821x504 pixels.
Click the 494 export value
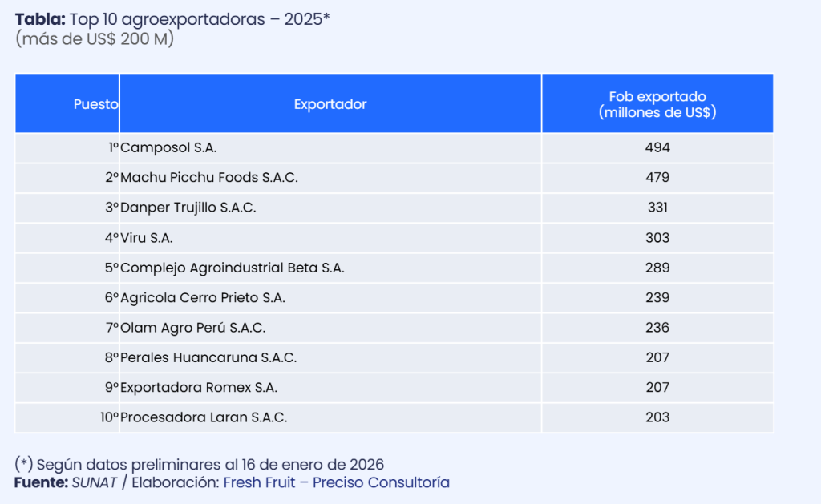(x=657, y=147)
